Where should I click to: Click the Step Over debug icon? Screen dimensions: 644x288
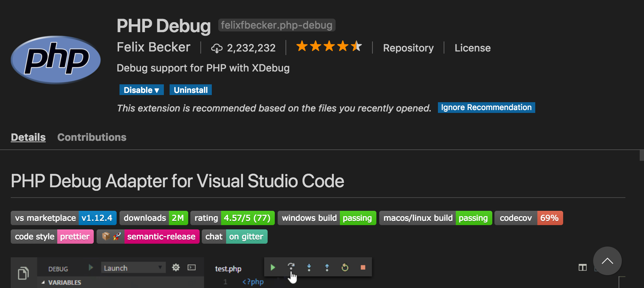[291, 267]
